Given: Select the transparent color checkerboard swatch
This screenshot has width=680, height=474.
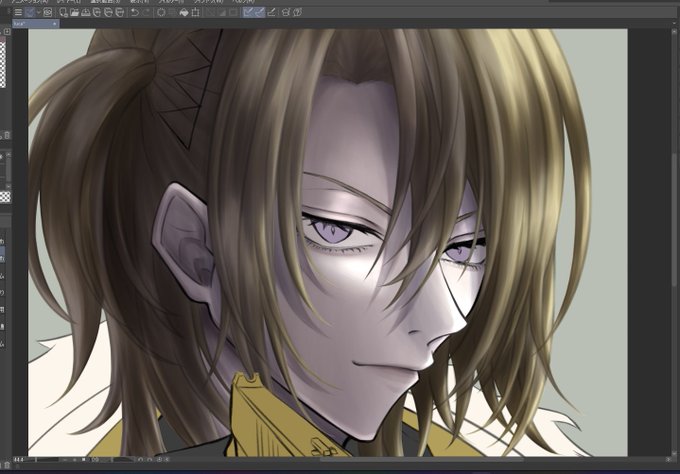Looking at the screenshot, I should 5,197.
